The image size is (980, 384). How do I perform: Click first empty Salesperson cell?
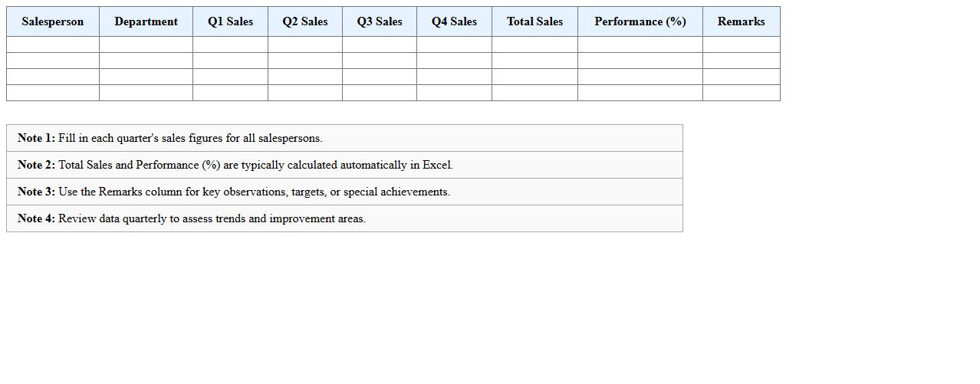[53, 44]
